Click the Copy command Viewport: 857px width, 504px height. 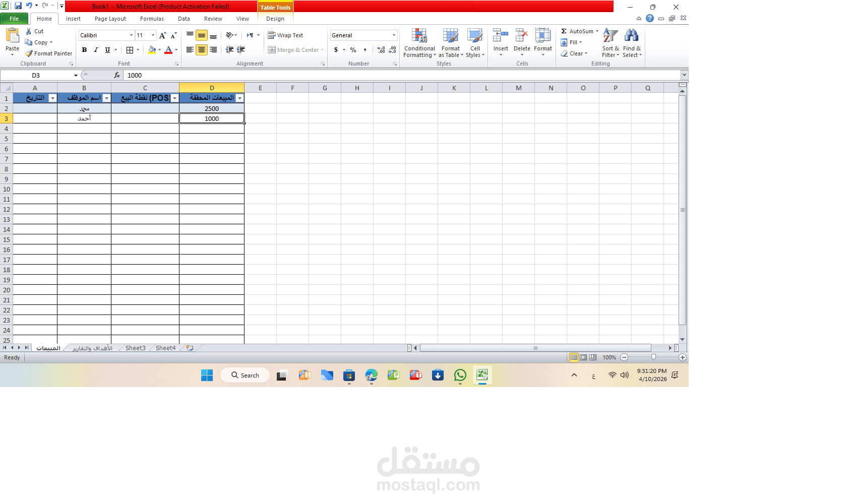coord(39,42)
